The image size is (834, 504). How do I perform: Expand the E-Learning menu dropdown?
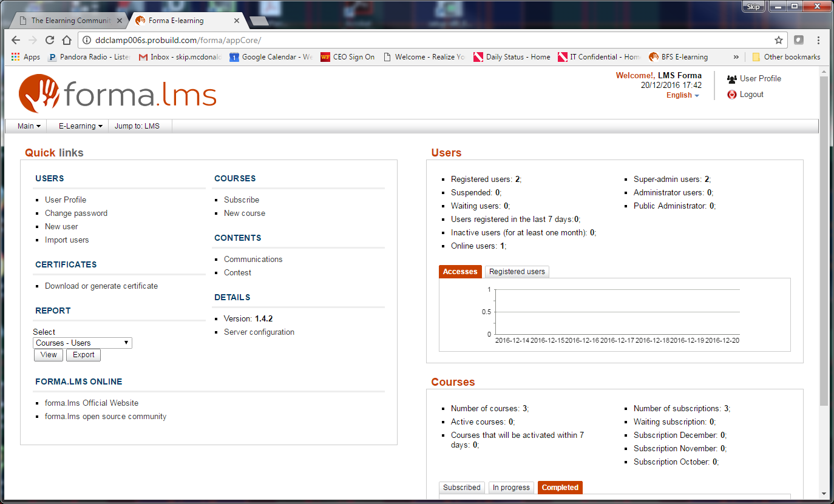click(80, 126)
